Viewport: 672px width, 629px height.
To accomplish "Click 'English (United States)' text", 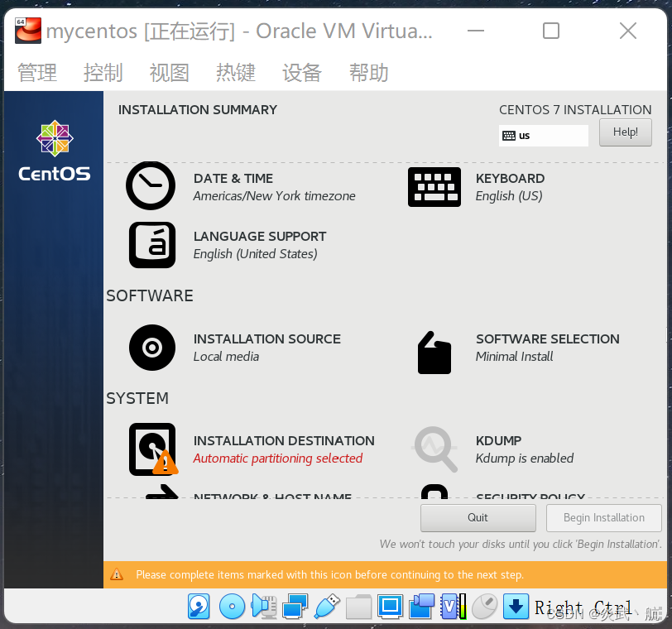I will coord(255,254).
